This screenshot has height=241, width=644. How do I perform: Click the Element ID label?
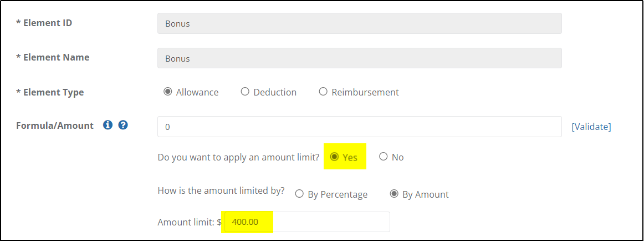click(x=44, y=23)
